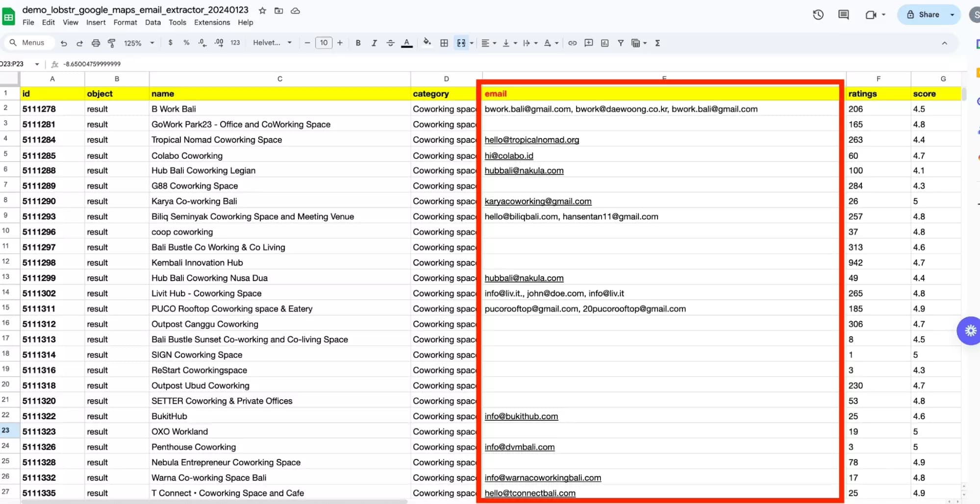Open the Insert link tool
Image resolution: width=980 pixels, height=504 pixels.
tap(572, 43)
